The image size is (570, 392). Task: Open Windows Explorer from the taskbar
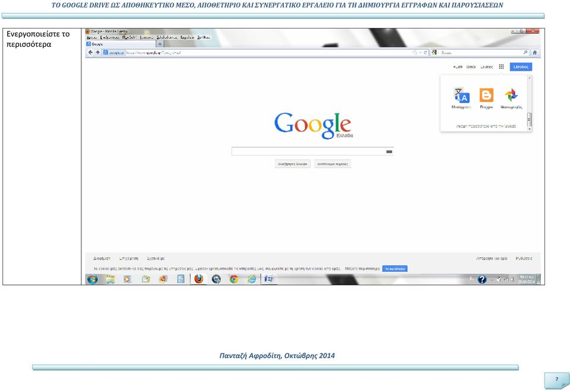coord(110,279)
